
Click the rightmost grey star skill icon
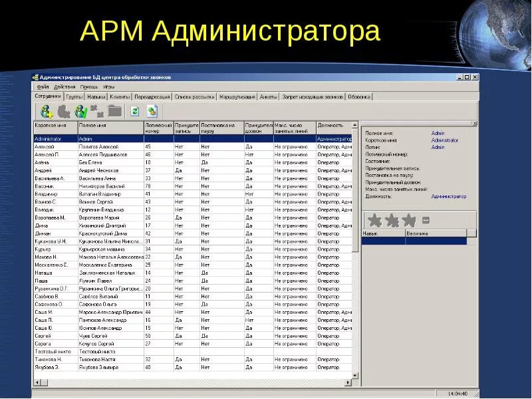click(x=409, y=221)
